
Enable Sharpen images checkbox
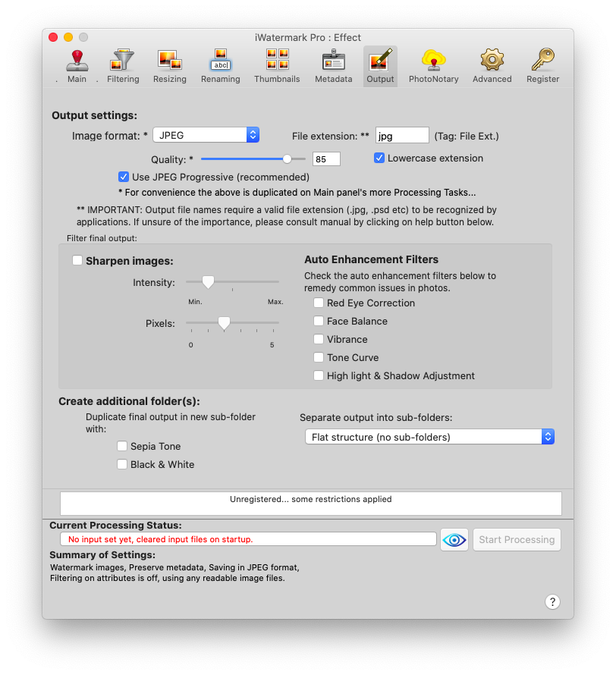(x=77, y=260)
